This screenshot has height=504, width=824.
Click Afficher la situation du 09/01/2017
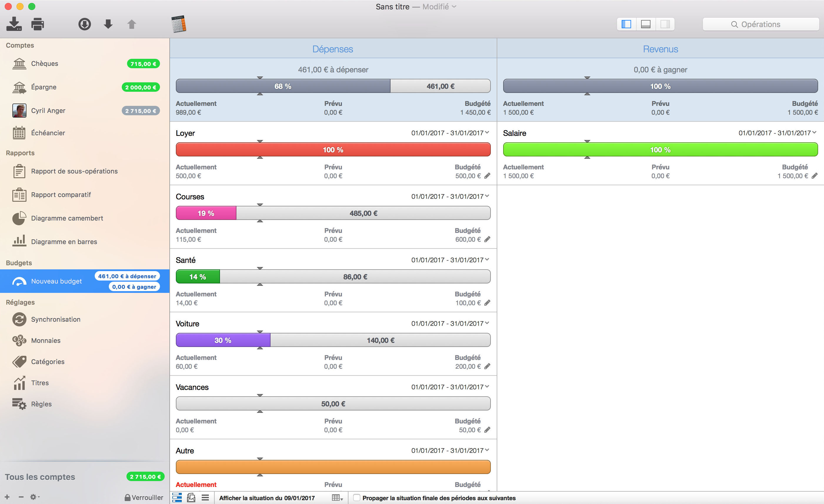(x=266, y=498)
